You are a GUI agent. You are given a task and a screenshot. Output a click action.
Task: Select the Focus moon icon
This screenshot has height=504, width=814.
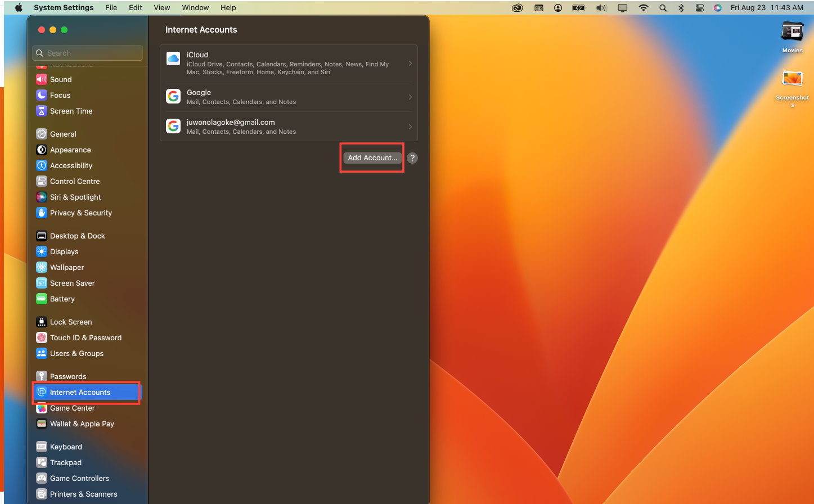41,95
